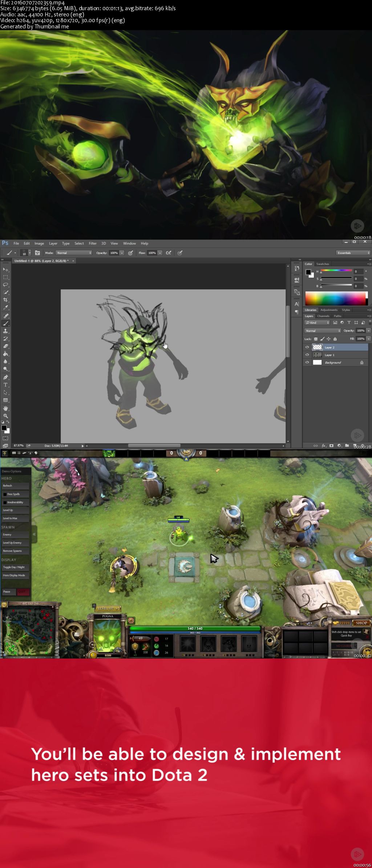The width and height of the screenshot is (372, 868).
Task: Select the Pen tool
Action: point(5,377)
